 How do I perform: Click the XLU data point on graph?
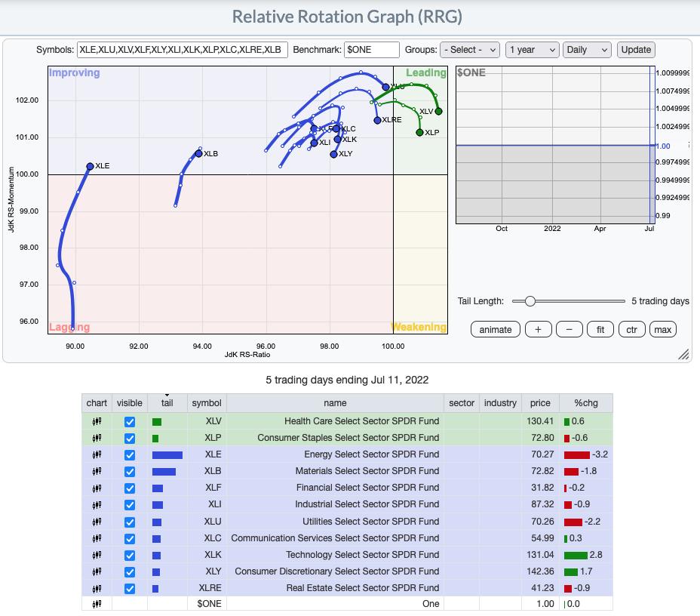[385, 87]
